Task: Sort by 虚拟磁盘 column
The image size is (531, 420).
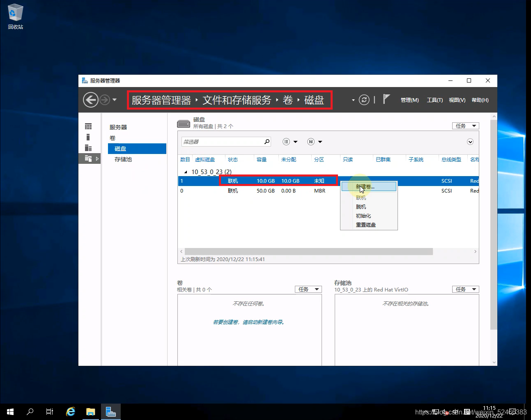Action: tap(205, 160)
